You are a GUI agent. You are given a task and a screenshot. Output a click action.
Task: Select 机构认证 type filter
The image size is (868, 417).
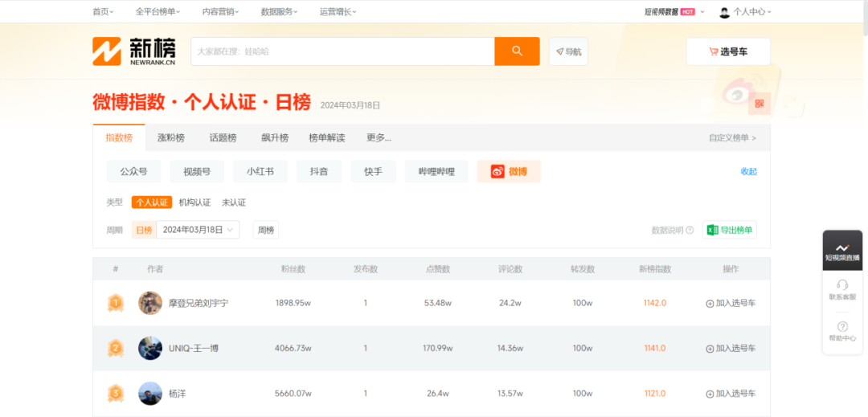194,202
